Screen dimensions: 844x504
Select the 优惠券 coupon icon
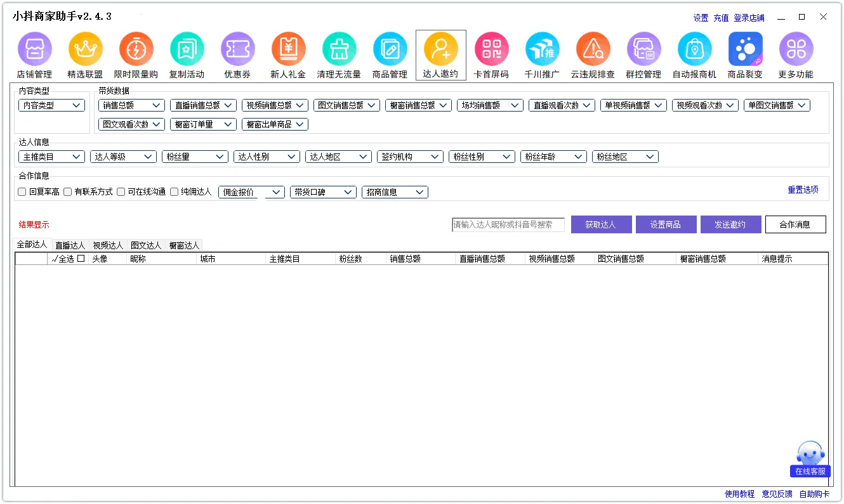pos(237,49)
